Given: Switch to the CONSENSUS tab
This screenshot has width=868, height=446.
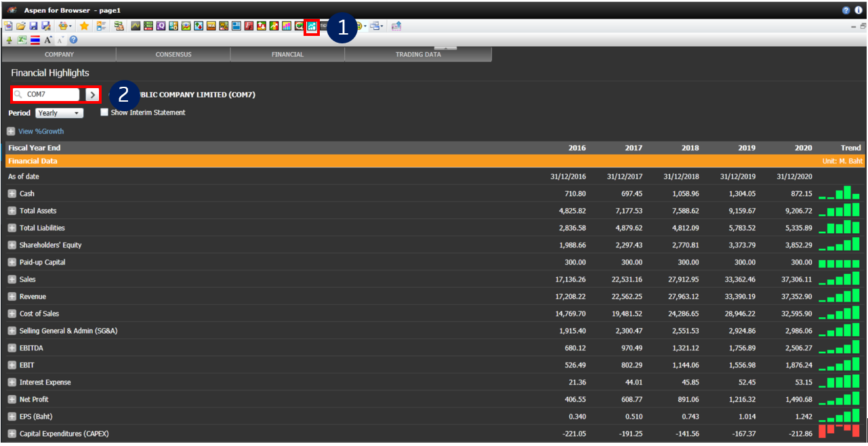Looking at the screenshot, I should tap(173, 54).
